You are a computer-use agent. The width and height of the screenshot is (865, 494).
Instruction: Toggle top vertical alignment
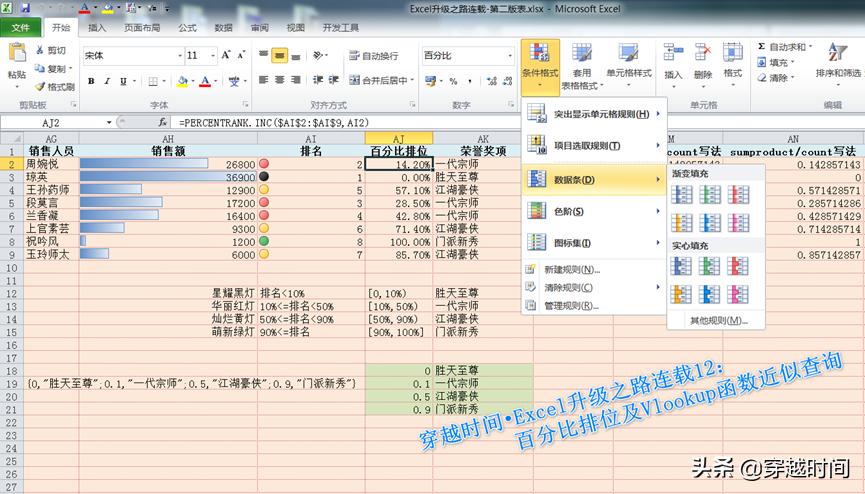pyautogui.click(x=264, y=55)
